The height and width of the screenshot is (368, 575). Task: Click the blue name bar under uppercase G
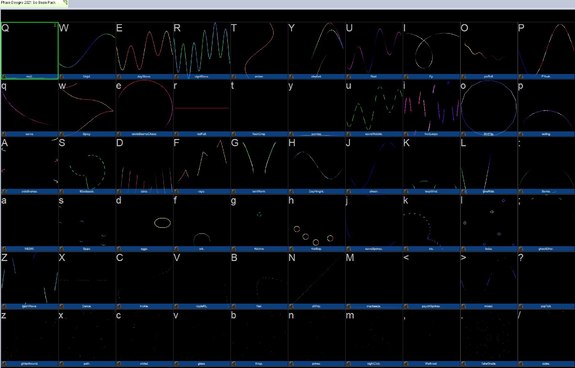(259, 192)
